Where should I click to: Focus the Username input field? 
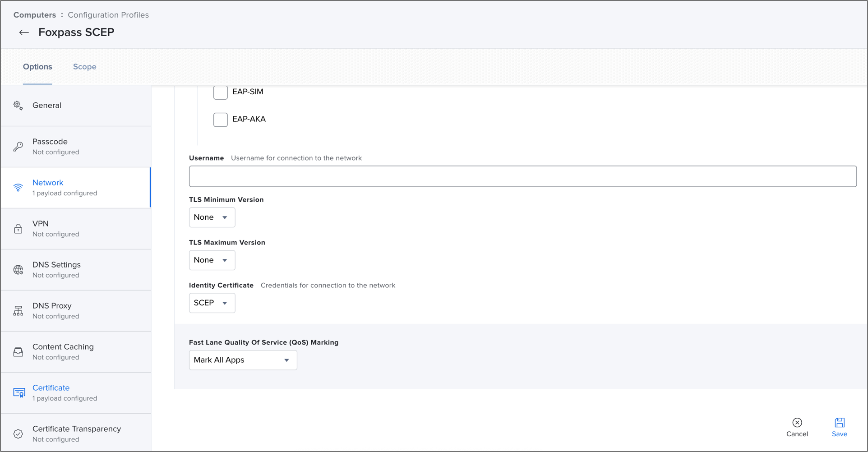point(523,176)
